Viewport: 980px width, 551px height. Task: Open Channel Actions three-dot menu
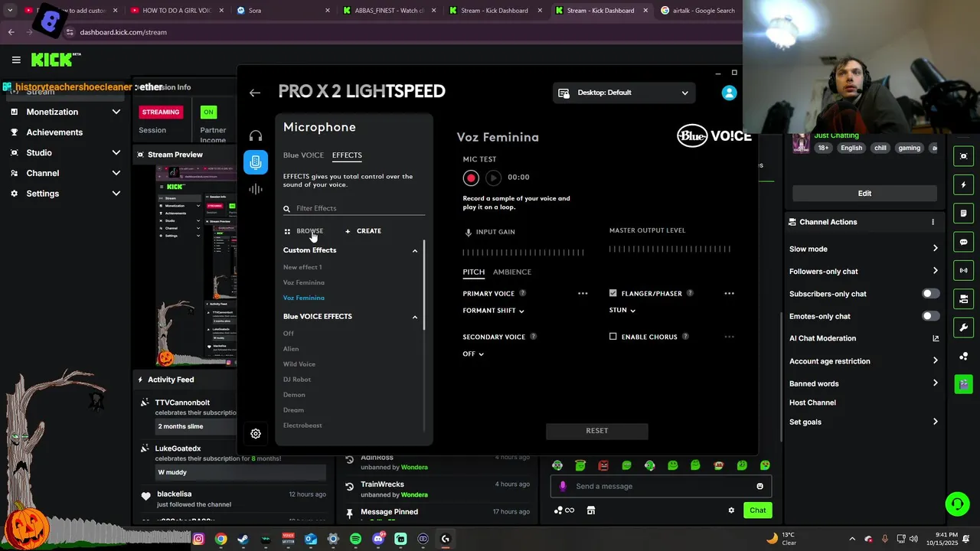pos(933,222)
